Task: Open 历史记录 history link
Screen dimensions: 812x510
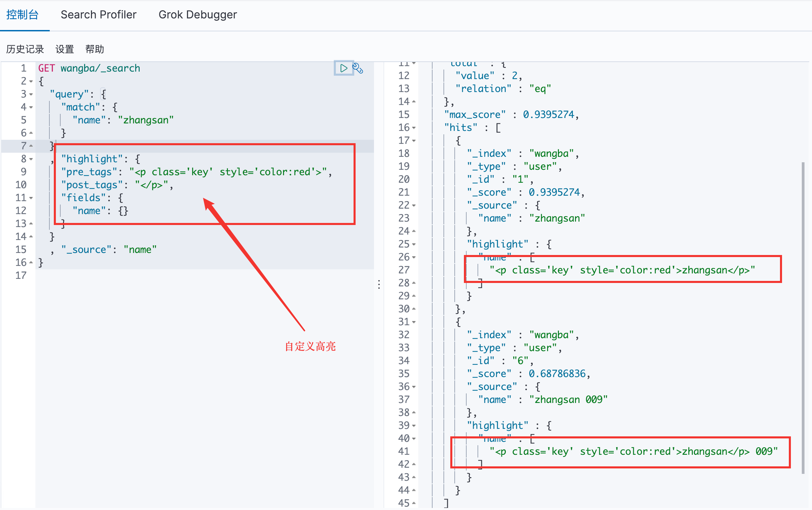Action: (x=25, y=49)
